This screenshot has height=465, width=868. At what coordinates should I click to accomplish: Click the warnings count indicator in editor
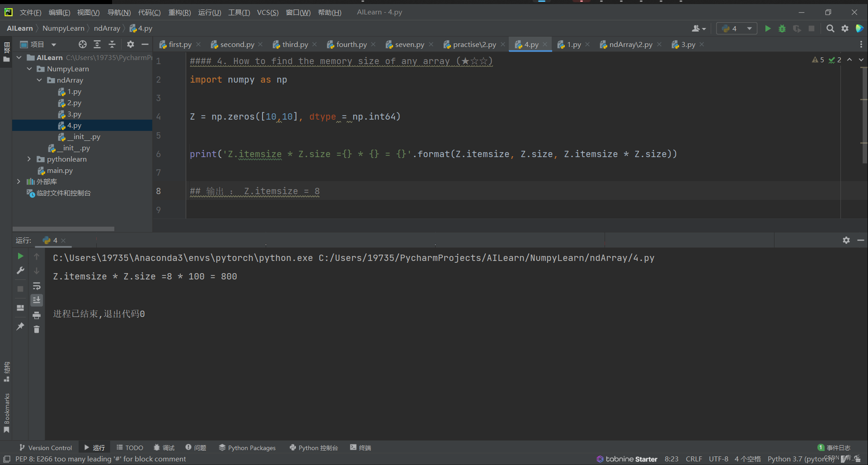point(818,60)
